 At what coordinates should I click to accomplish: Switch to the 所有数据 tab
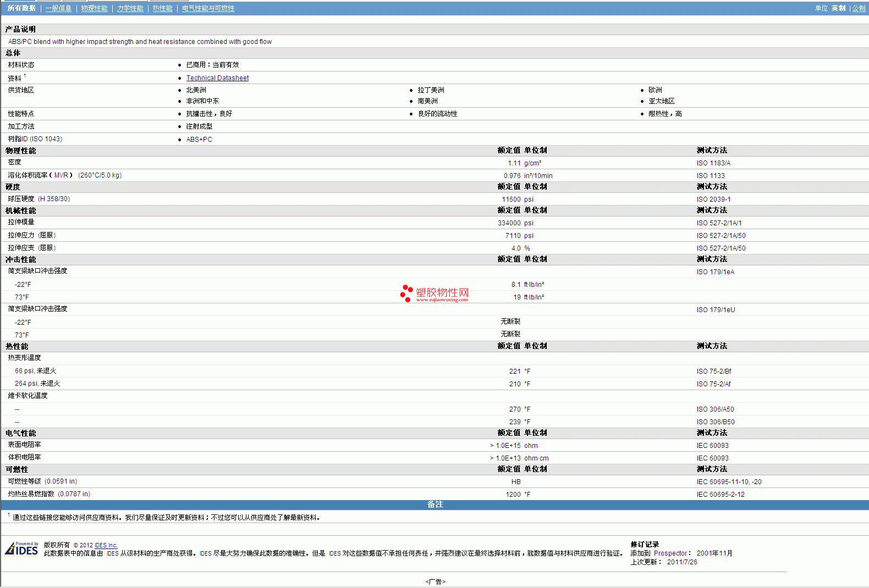[x=21, y=8]
